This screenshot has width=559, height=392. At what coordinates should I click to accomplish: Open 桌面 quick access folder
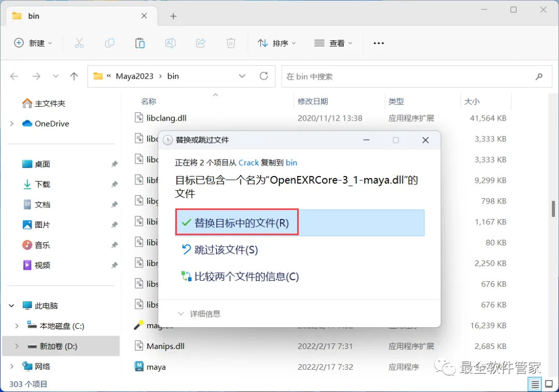point(36,164)
